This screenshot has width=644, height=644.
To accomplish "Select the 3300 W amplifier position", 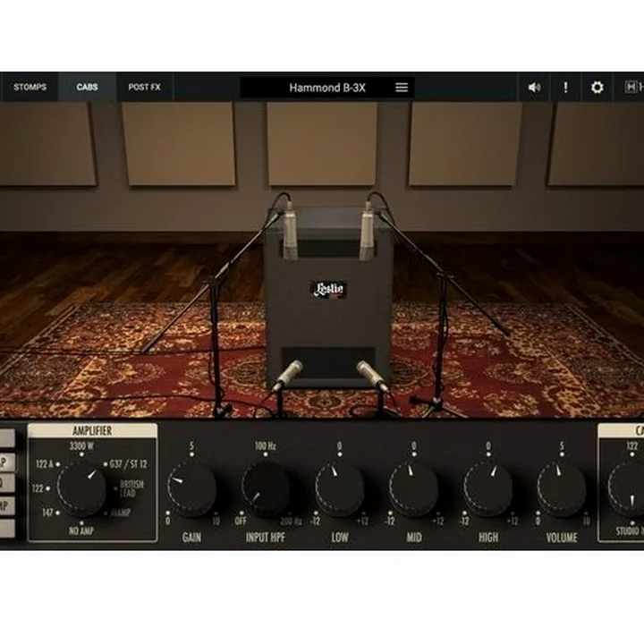I will pos(81,446).
